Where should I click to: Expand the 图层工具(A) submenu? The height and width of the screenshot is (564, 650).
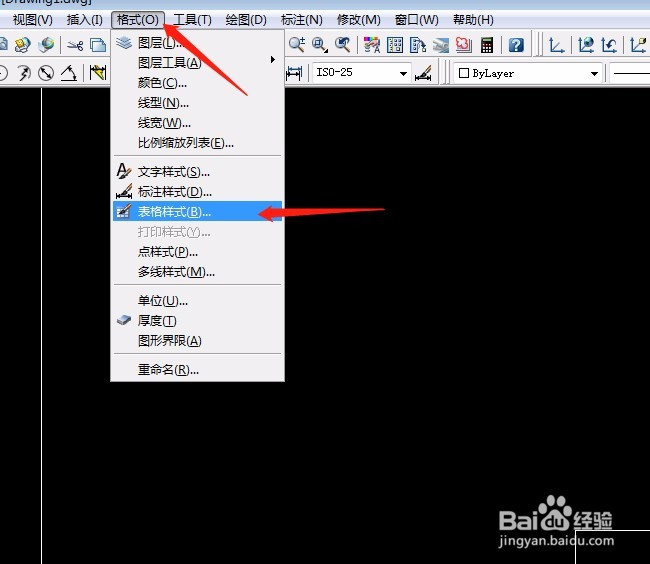(198, 63)
